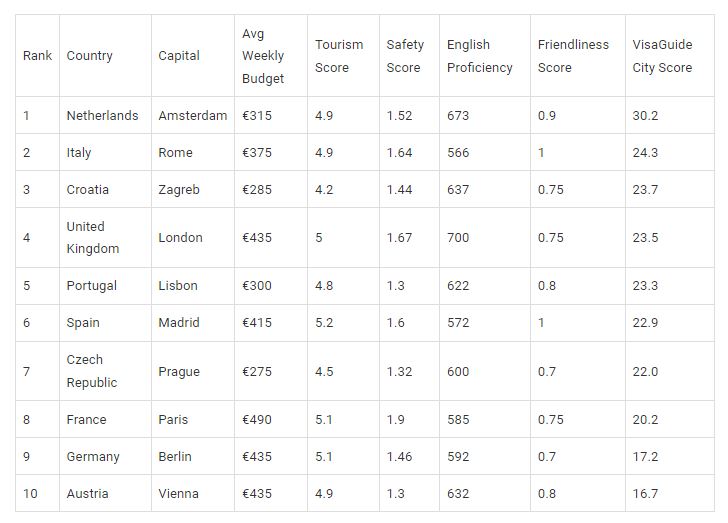The width and height of the screenshot is (728, 523).
Task: Select the Tourism Score column header
Action: pos(343,56)
